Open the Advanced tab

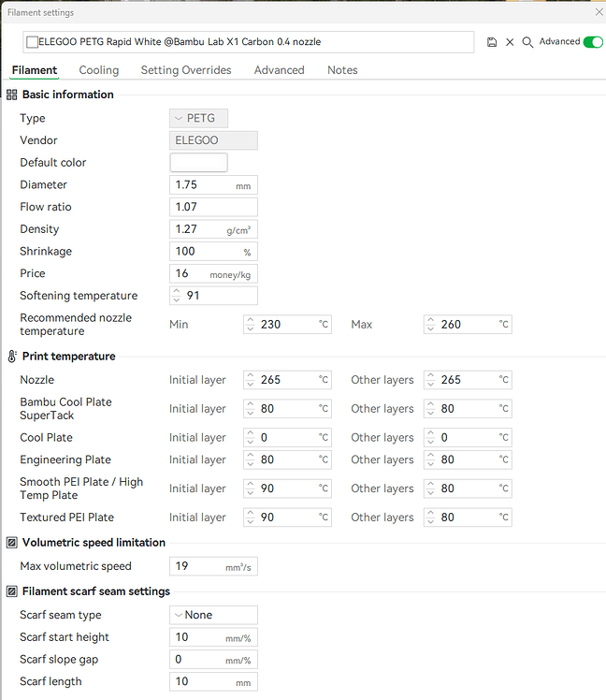[280, 70]
